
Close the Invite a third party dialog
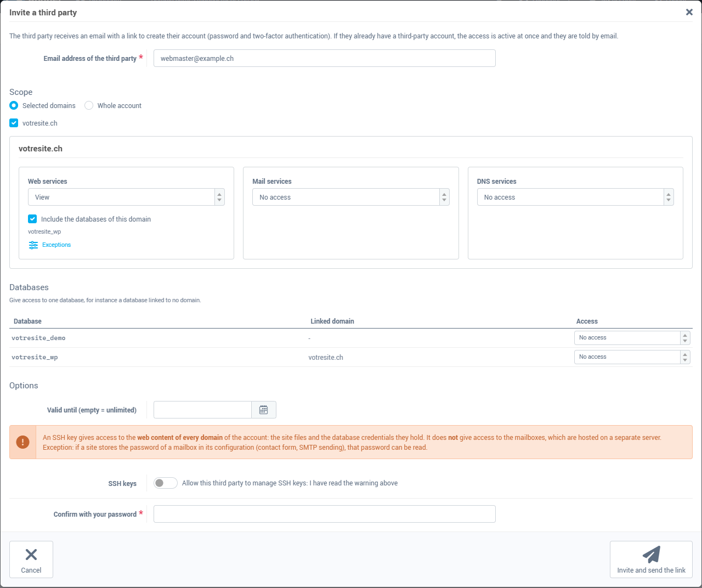pyautogui.click(x=689, y=12)
